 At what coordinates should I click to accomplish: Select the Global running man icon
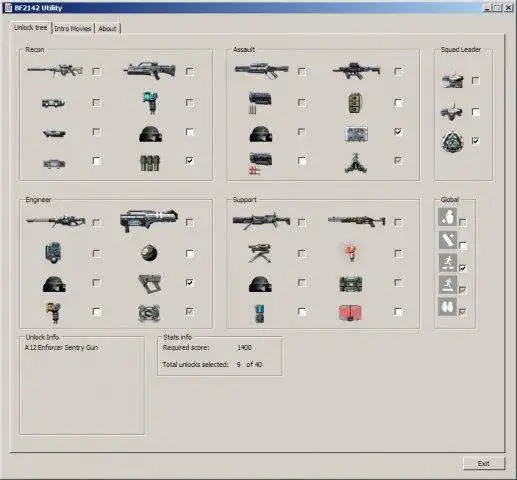[447, 262]
